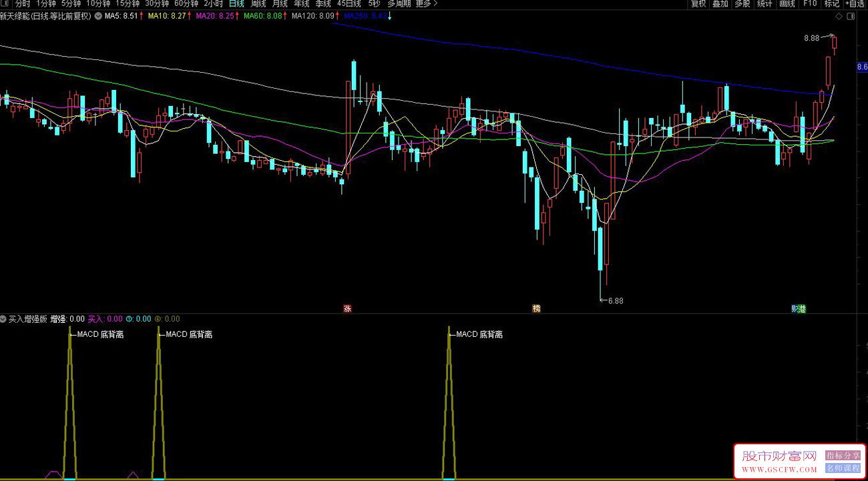This screenshot has height=481, width=868.
Task: Open the 复权 adjustment option
Action: tap(698, 4)
